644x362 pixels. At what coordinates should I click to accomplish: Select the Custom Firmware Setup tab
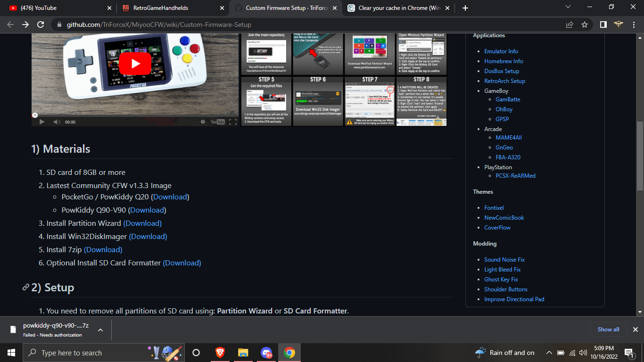coord(285,8)
